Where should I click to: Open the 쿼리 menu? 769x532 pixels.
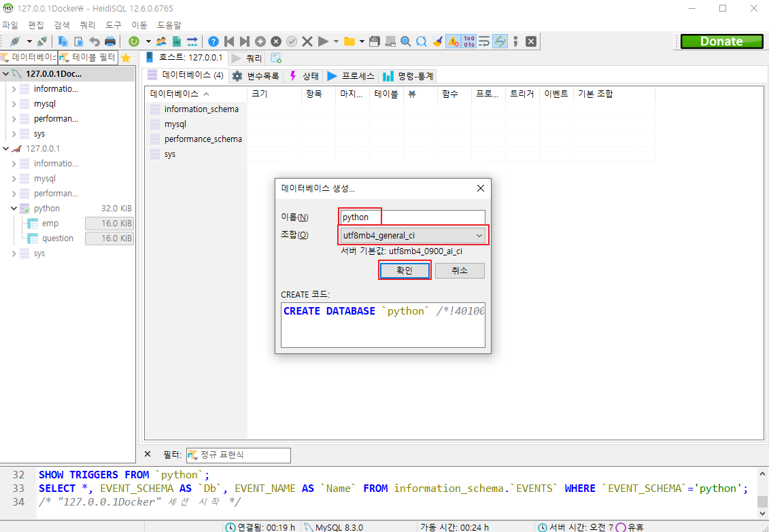click(x=88, y=24)
